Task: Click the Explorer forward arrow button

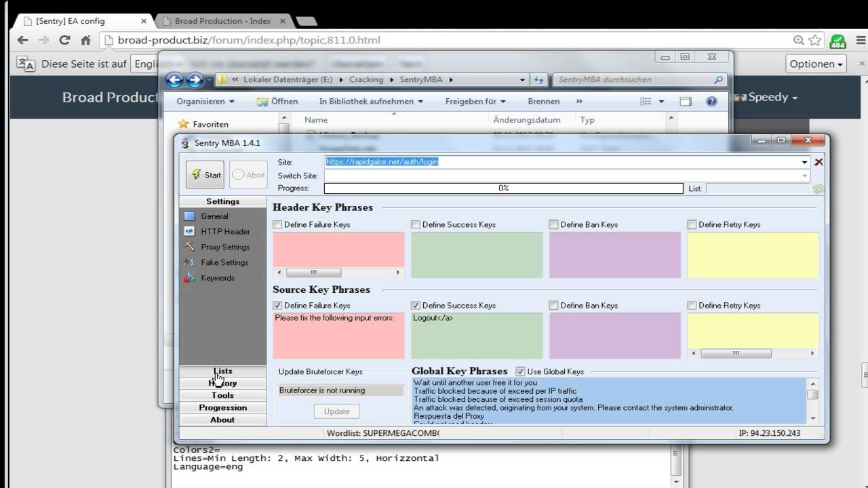Action: [x=195, y=80]
